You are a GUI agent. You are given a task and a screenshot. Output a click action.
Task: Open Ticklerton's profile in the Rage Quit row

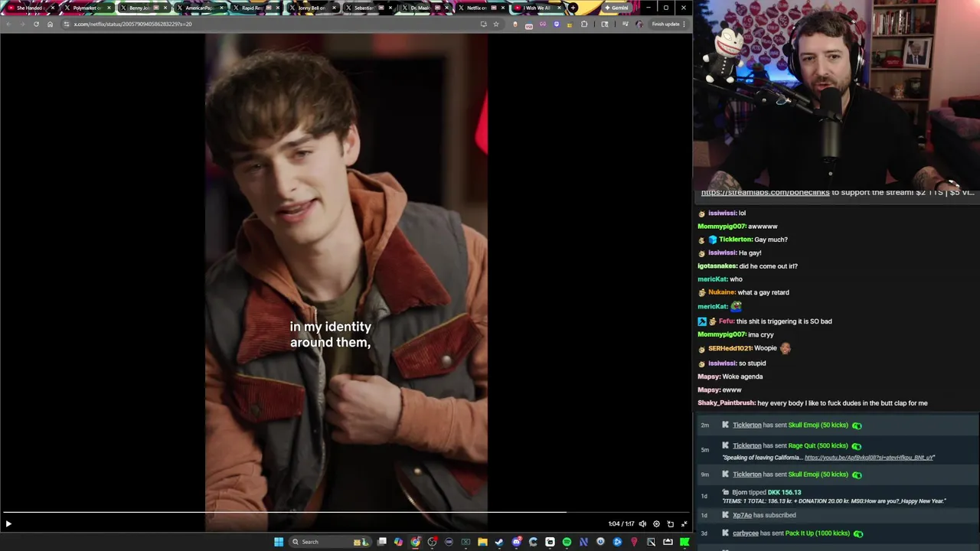click(747, 445)
